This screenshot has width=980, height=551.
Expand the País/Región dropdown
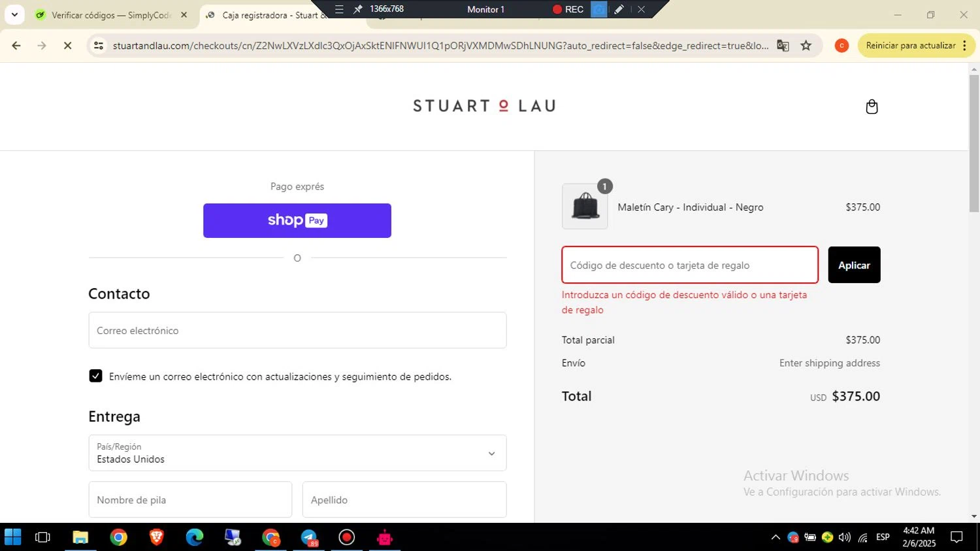click(x=297, y=453)
